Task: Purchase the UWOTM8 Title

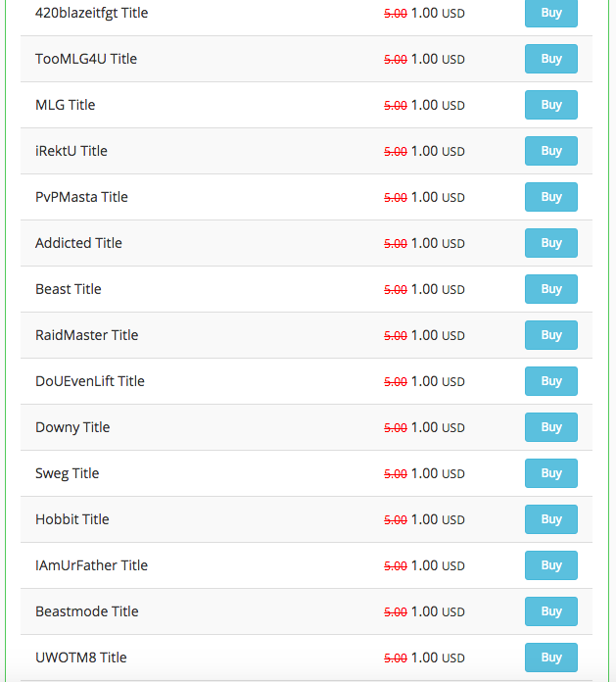Action: (550, 658)
